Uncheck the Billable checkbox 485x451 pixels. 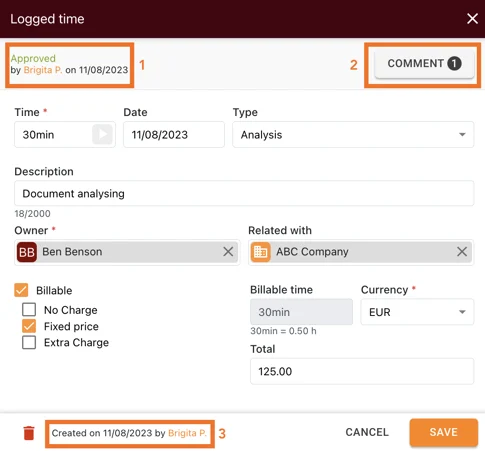point(21,290)
